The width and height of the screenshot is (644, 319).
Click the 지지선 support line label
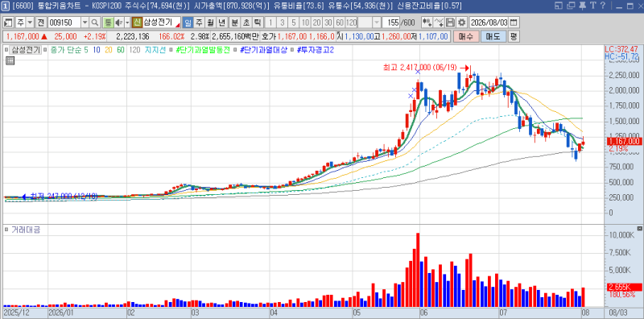[155, 50]
